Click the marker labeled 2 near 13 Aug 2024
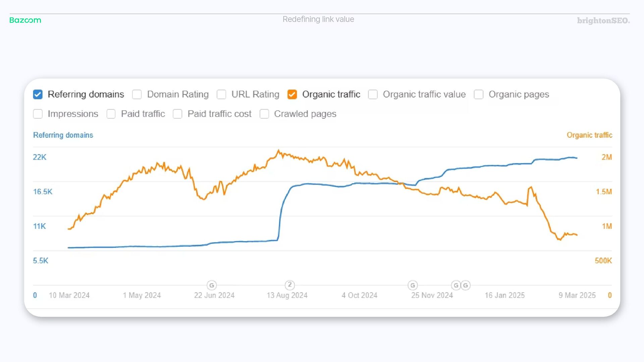The height and width of the screenshot is (362, 644). tap(290, 285)
